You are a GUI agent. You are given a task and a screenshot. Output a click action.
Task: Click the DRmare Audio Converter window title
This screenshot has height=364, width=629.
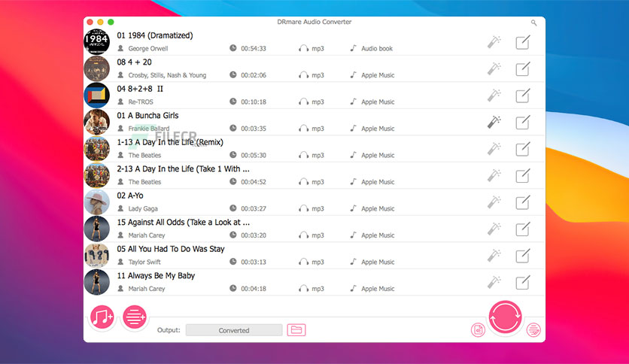point(314,22)
